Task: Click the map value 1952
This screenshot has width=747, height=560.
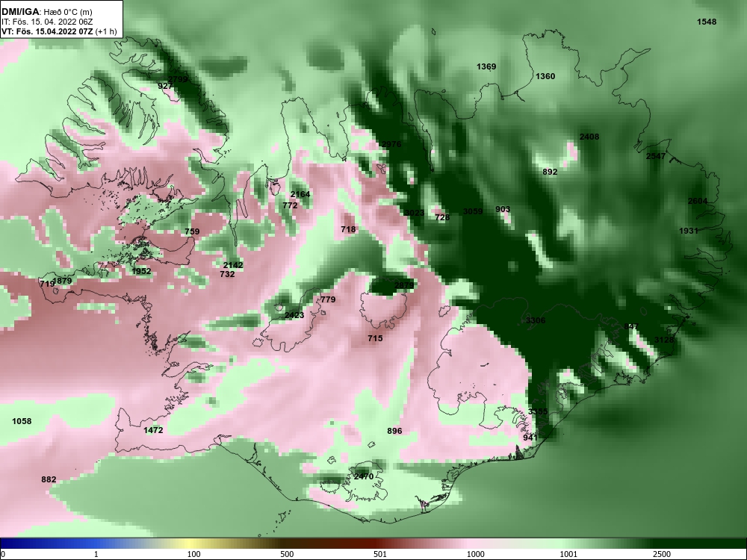Action: tap(141, 272)
